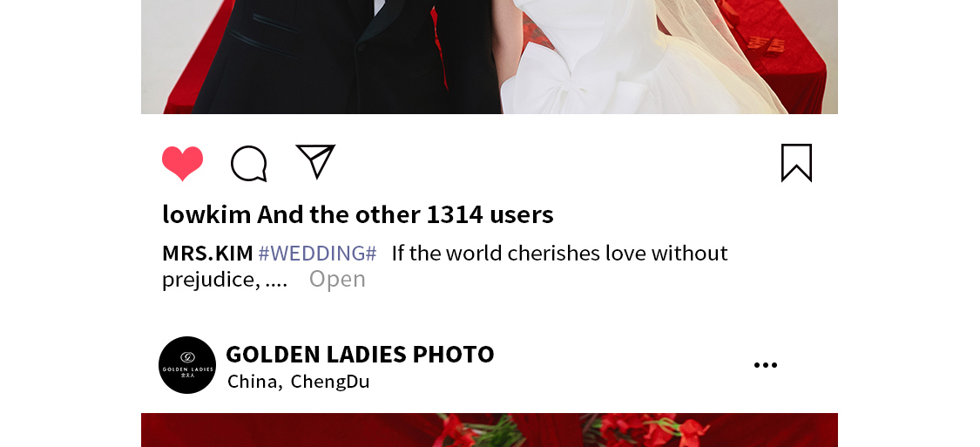Tap the truncated caption 'prejudice, ....' text
Viewport: 980px width, 447px height.
coord(225,280)
